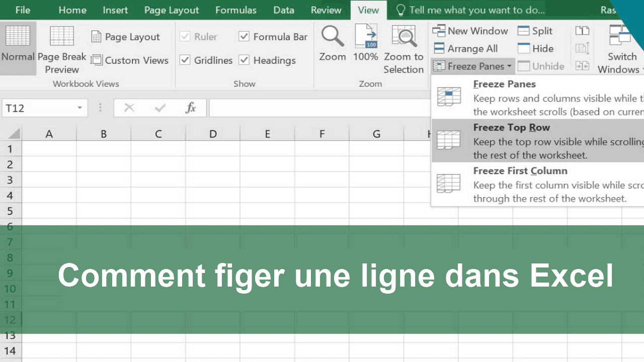
Task: Click Zoom to Selection
Action: (404, 49)
